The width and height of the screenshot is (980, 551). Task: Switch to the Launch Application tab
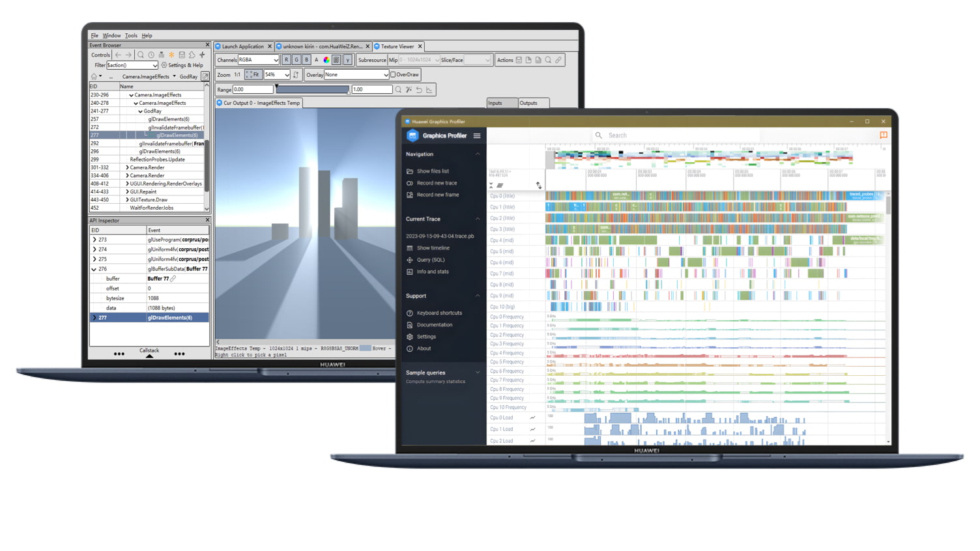[243, 46]
